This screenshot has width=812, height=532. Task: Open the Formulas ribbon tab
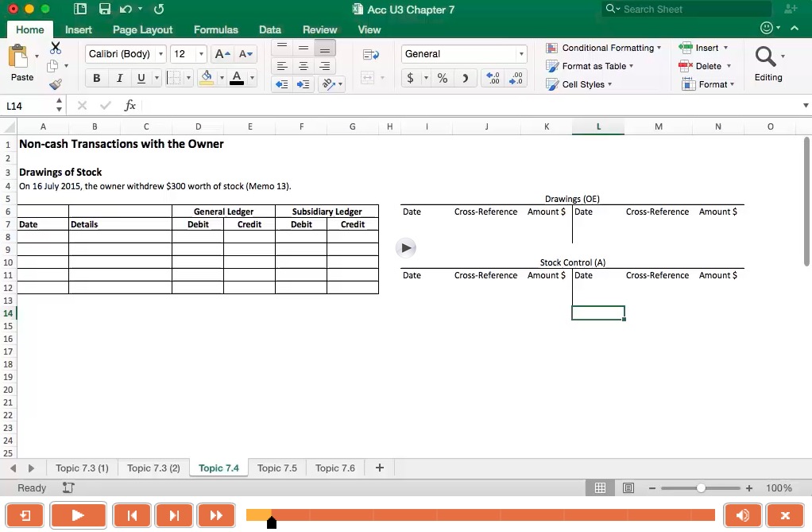215,29
